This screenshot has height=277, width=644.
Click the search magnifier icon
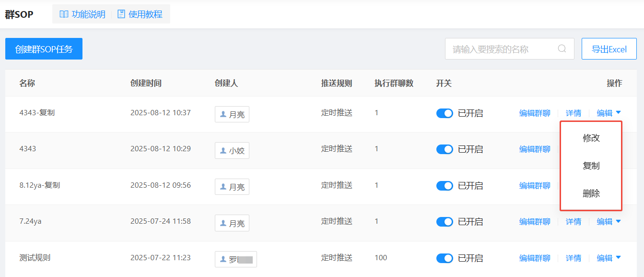562,48
